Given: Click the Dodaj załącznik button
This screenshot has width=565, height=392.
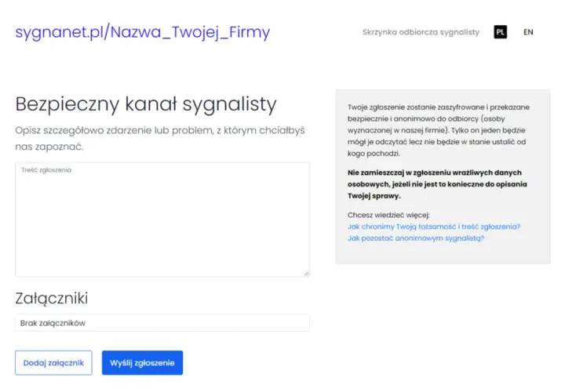Looking at the screenshot, I should tap(53, 363).
